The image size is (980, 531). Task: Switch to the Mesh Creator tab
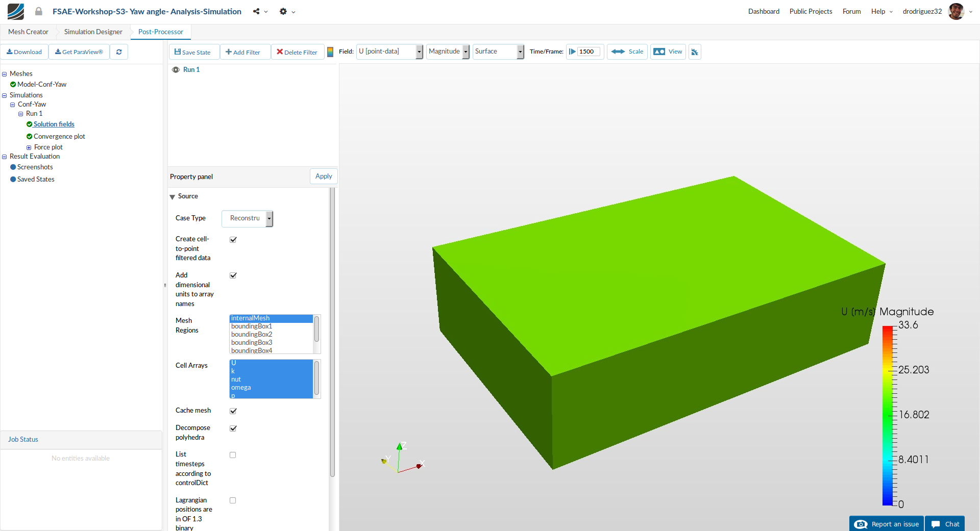tap(28, 32)
